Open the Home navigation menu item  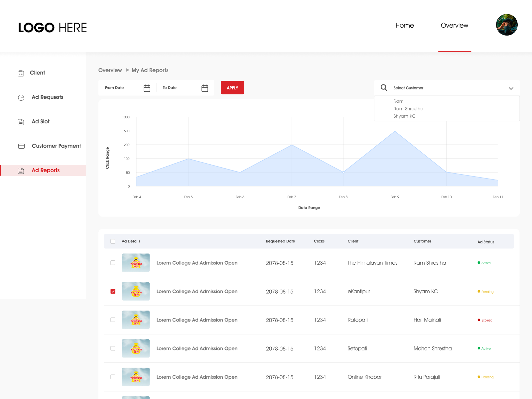click(x=405, y=25)
